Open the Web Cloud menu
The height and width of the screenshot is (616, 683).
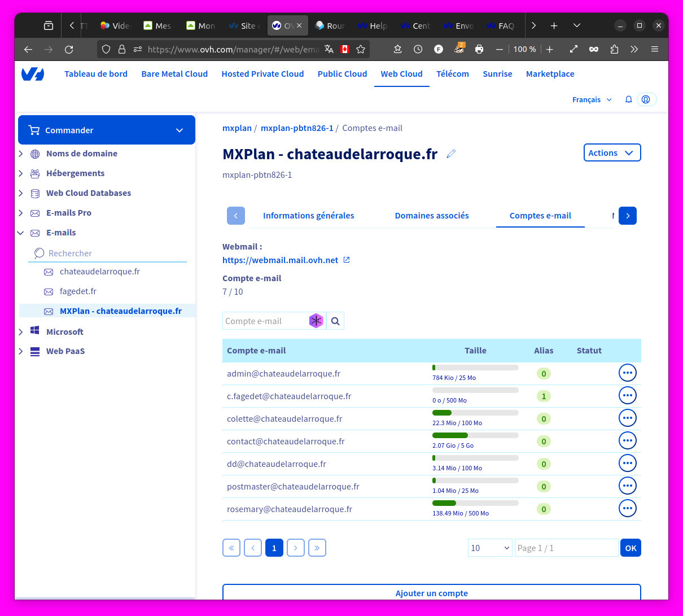[401, 74]
